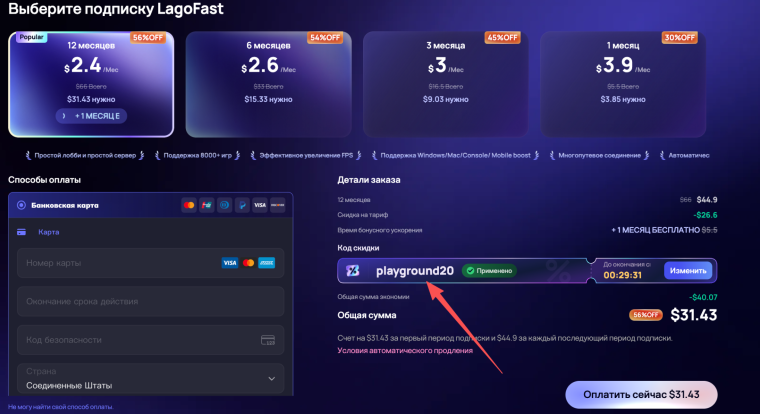Viewport: 760px width, 414px height.
Task: Click the VISA logo in card number field
Action: coord(230,263)
